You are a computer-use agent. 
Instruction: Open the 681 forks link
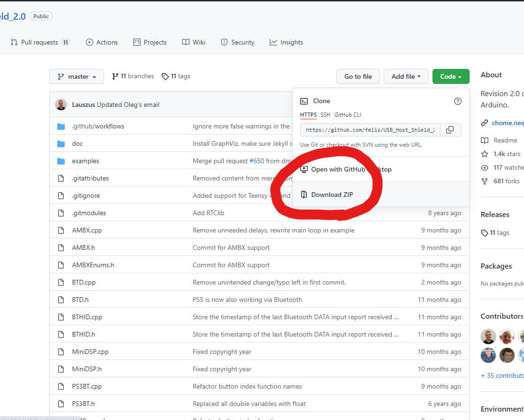(506, 181)
